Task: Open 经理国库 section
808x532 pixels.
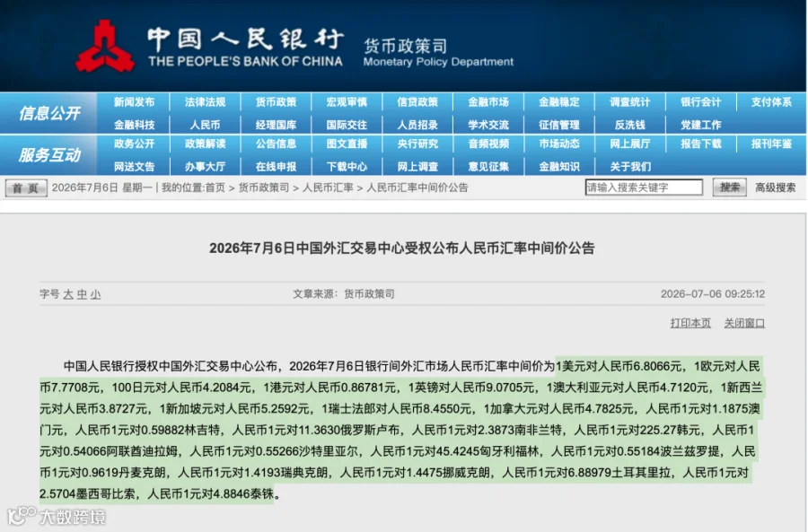Action: tap(276, 125)
